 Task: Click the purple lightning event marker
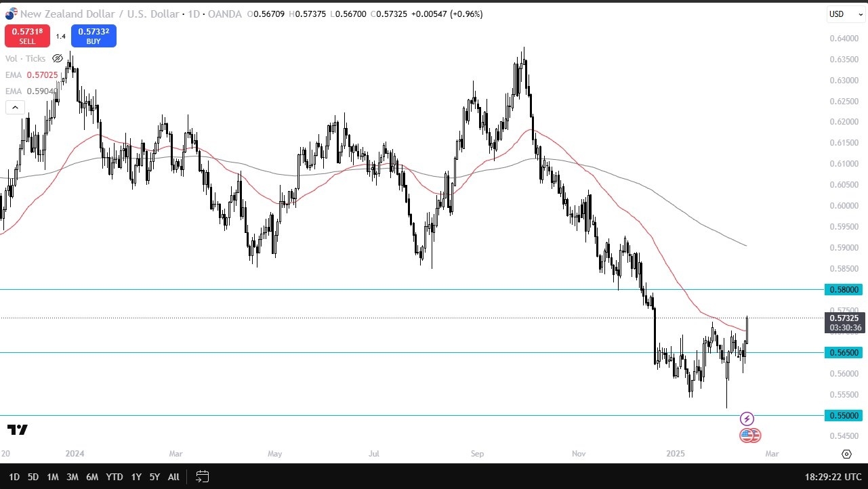[747, 419]
